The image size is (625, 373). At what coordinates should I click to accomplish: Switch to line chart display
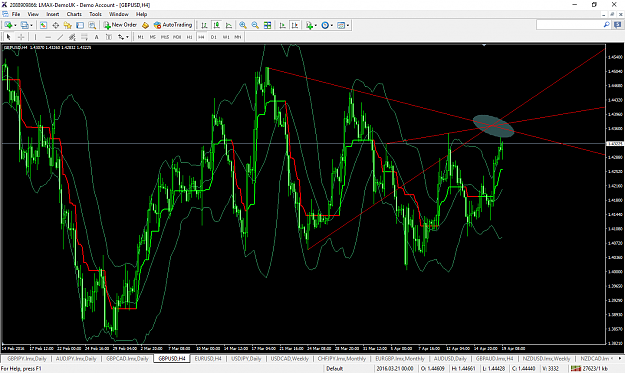point(229,25)
